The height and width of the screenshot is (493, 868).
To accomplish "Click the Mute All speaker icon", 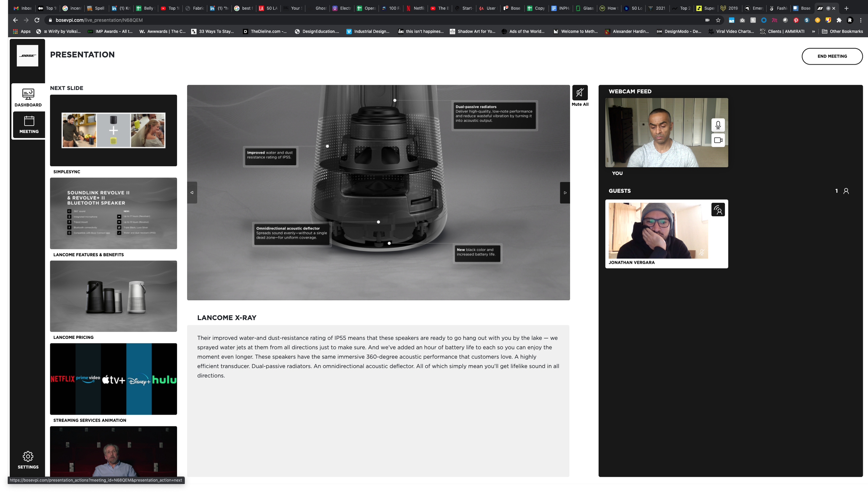I will pyautogui.click(x=580, y=93).
